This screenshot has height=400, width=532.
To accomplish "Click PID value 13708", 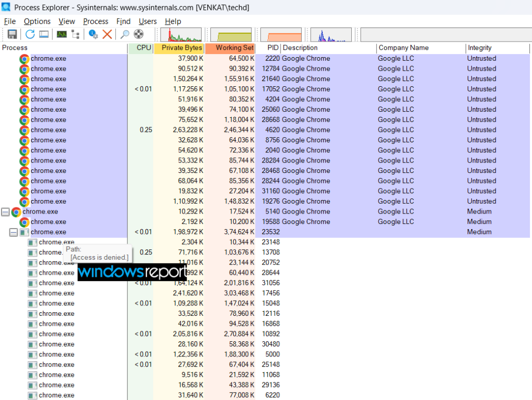I will coord(271,252).
